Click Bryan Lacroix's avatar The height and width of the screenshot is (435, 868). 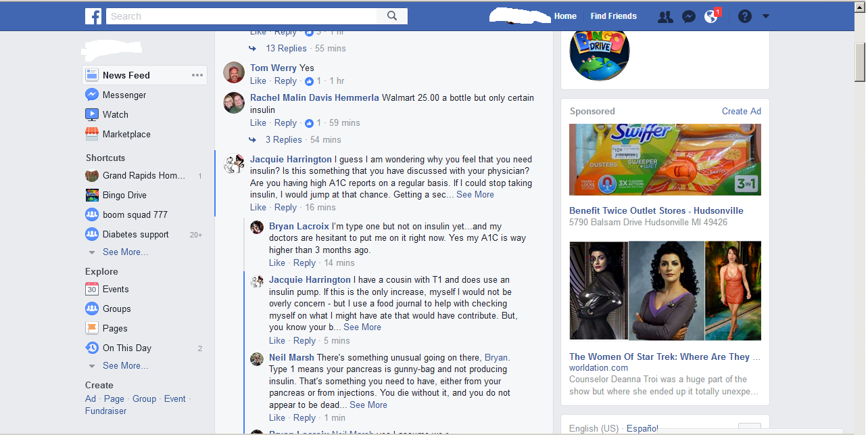tap(257, 227)
